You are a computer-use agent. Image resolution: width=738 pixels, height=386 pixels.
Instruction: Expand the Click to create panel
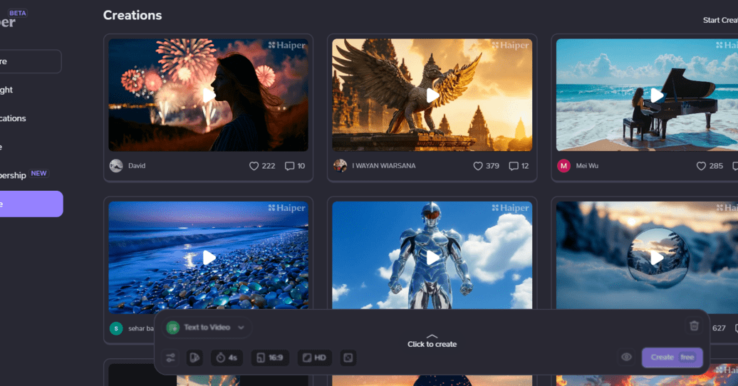(x=432, y=341)
